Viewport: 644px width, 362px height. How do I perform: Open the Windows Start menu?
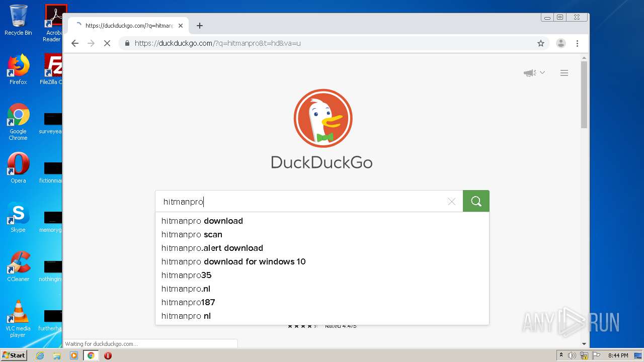tap(14, 355)
